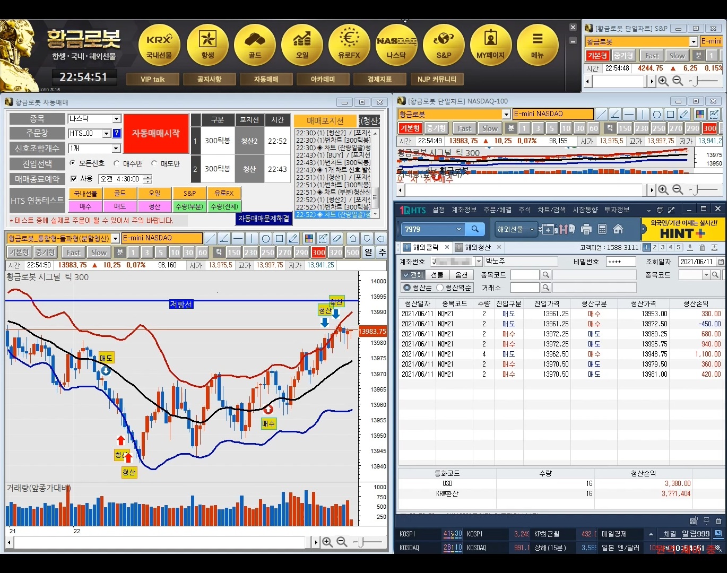The height and width of the screenshot is (573, 728).
Task: Switch to 해외청산 tab
Action: coord(478,247)
